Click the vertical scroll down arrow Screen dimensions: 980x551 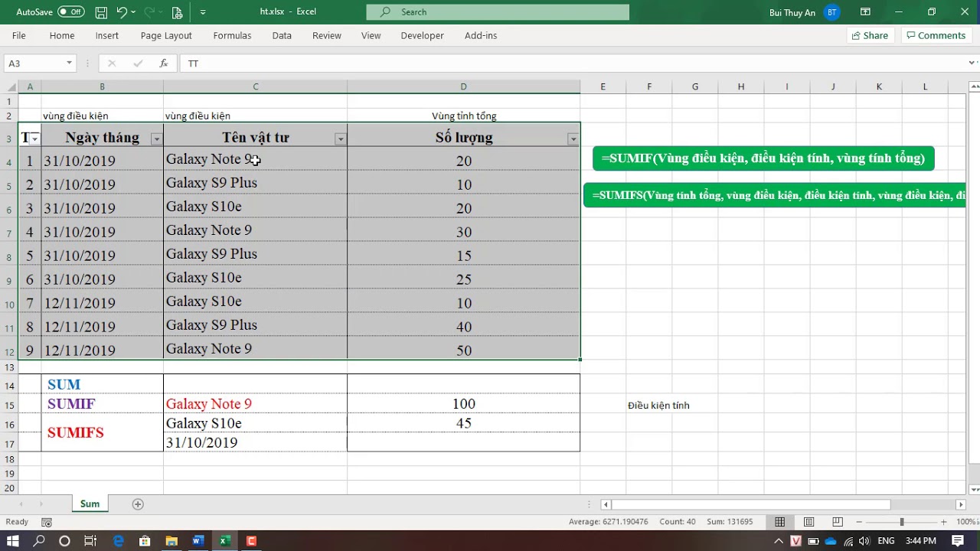[974, 490]
